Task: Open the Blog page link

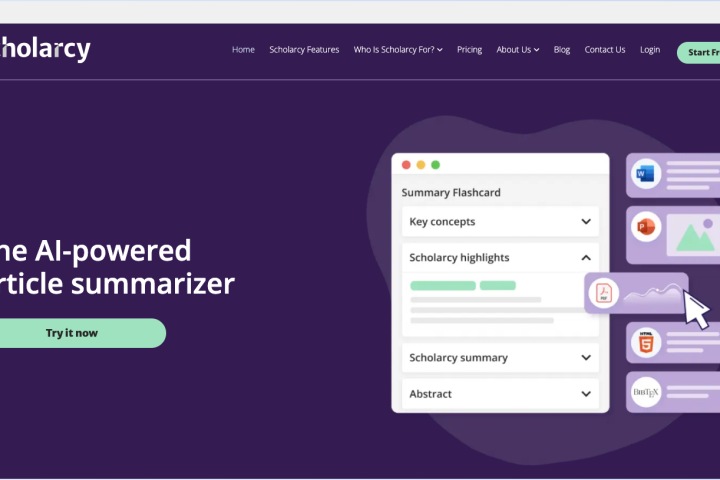Action: (x=562, y=50)
